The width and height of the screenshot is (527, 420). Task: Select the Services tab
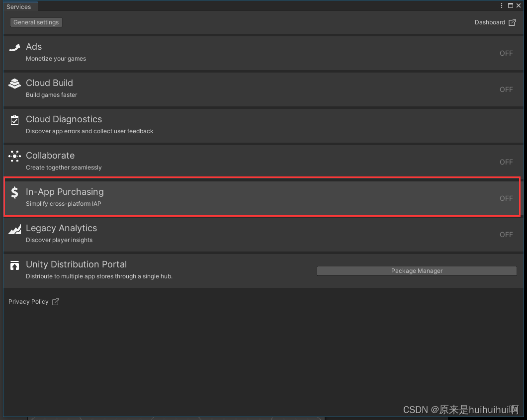[x=19, y=6]
